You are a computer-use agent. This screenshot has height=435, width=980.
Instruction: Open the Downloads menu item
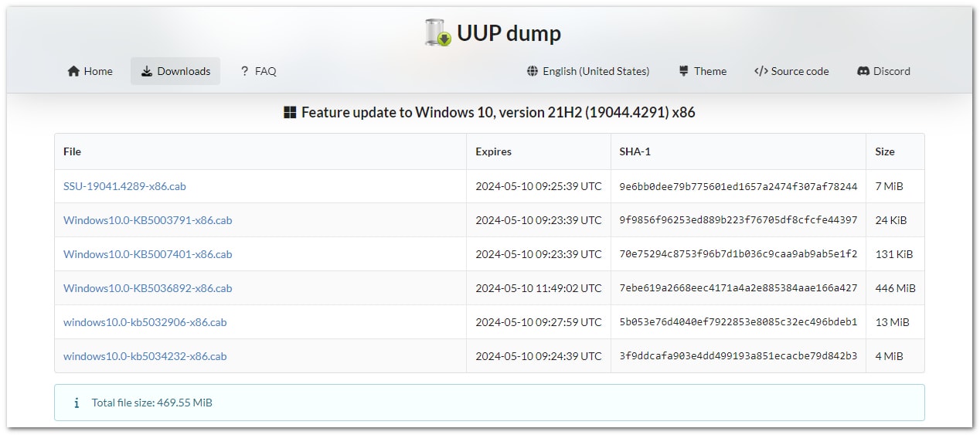(175, 71)
